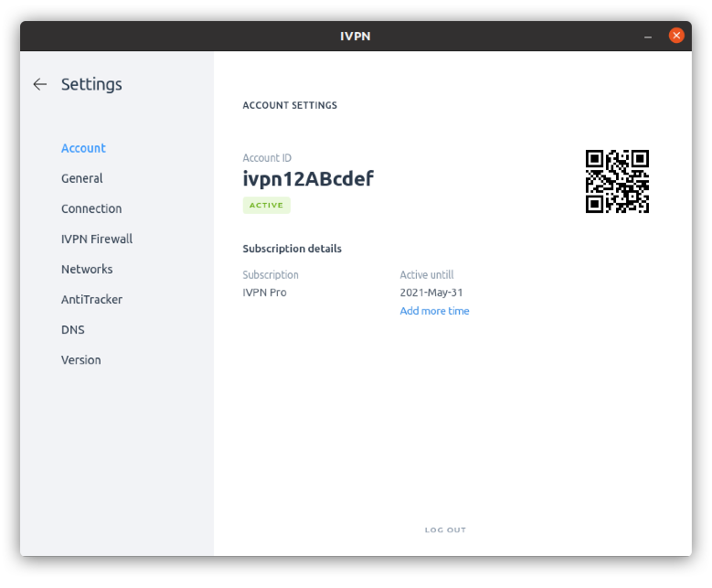Click the Add more time link

(x=434, y=311)
